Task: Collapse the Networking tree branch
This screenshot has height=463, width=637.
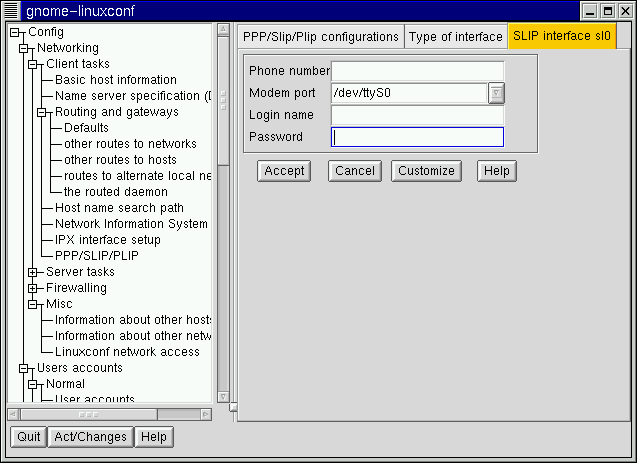Action: point(24,48)
